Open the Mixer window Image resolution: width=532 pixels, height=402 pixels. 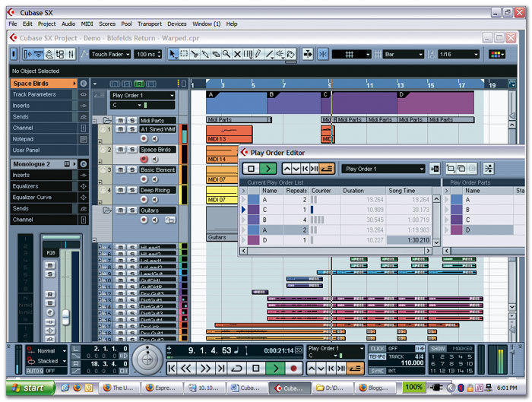click(x=71, y=54)
